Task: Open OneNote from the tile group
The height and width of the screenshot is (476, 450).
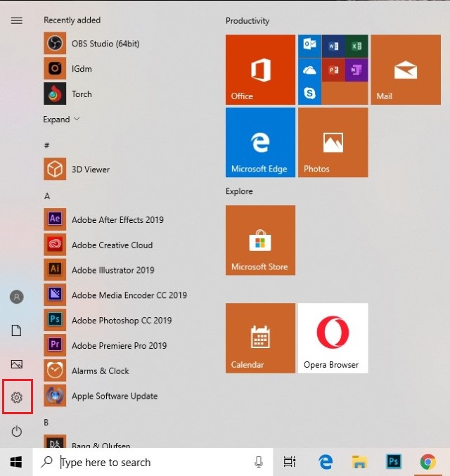Action: [356, 70]
